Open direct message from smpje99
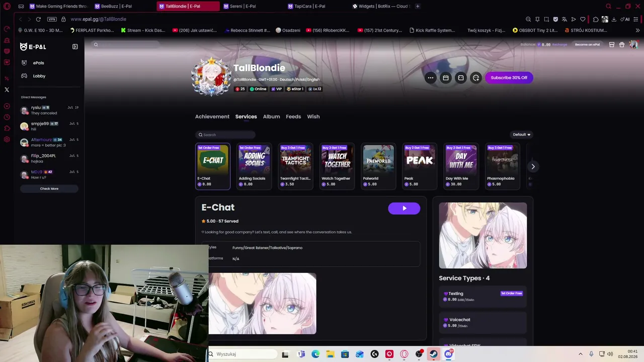Image resolution: width=644 pixels, height=362 pixels. (x=49, y=126)
